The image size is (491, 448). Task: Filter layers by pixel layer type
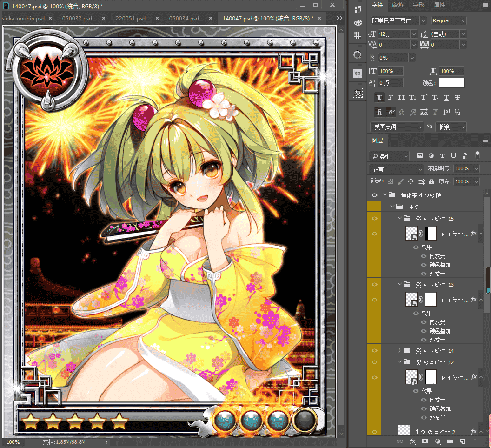click(420, 156)
